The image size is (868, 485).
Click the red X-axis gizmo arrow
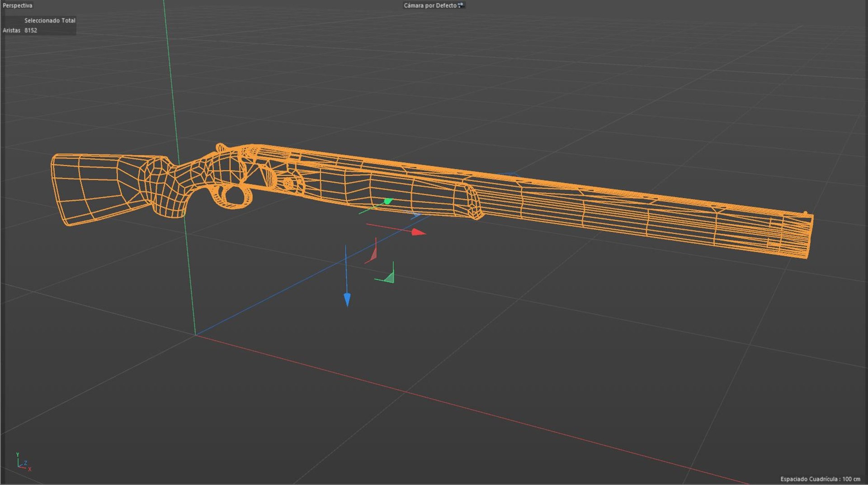[x=419, y=232]
